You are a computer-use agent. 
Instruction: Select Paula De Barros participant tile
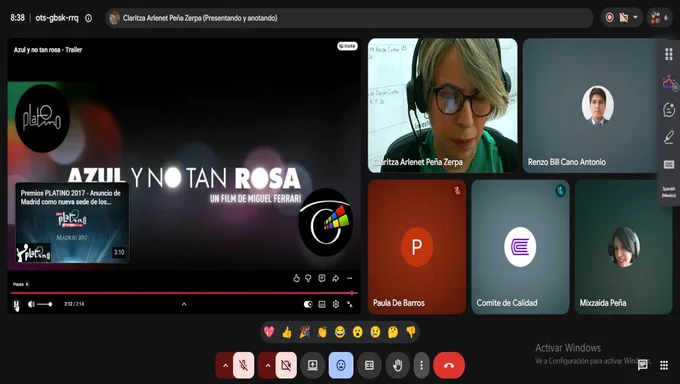tap(417, 247)
